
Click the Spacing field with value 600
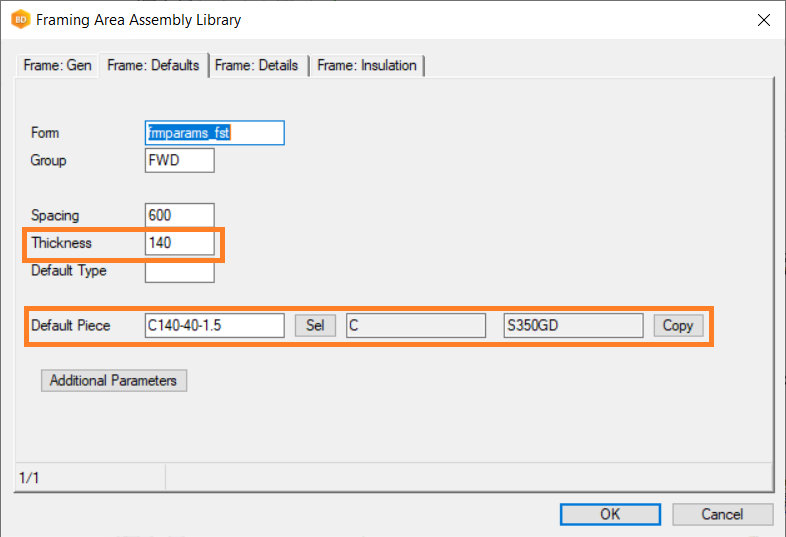point(179,215)
